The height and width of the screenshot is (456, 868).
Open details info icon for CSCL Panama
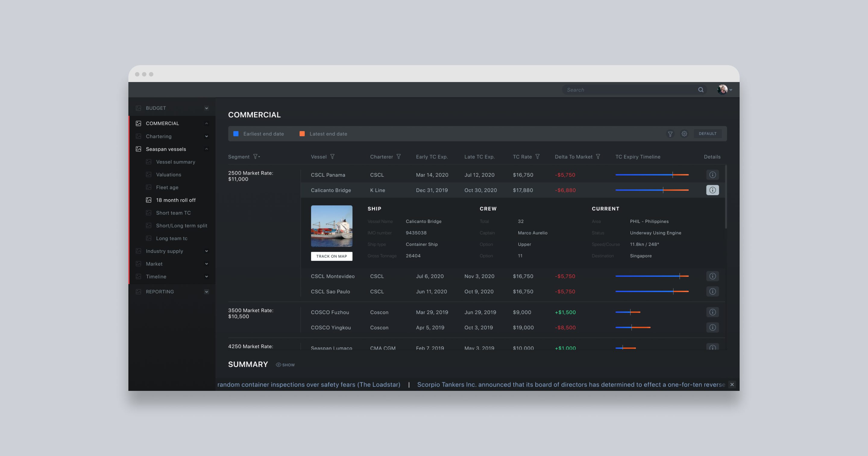(x=712, y=175)
